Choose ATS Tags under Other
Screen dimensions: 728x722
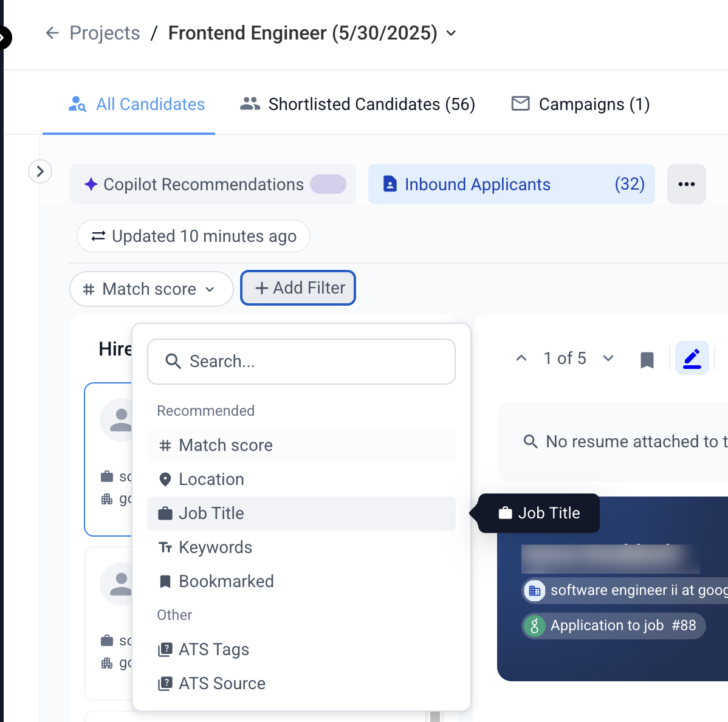301,650
